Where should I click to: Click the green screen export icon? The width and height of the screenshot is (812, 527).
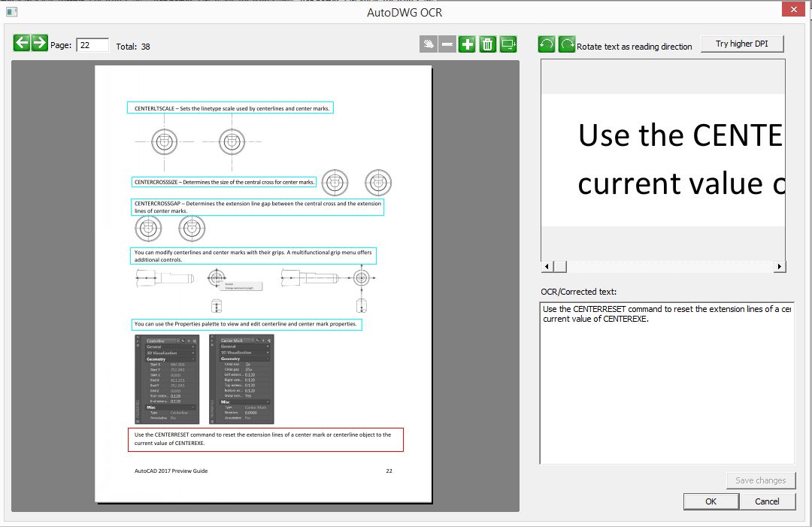[x=507, y=44]
